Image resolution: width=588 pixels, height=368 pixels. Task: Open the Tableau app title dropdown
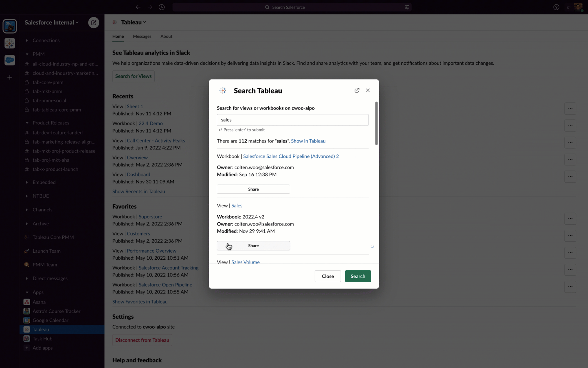[x=133, y=22]
